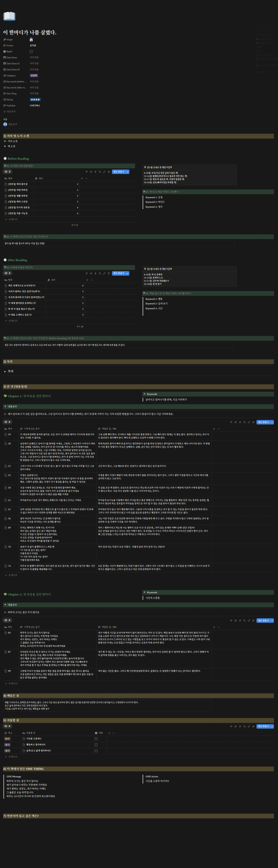The width and height of the screenshot is (278, 868).
Task: Check the 적용 box for 장기 tag row
Action: (x=96, y=750)
